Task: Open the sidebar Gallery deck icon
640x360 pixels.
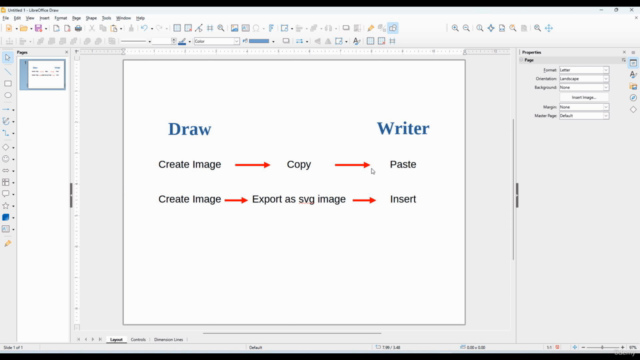Action: [x=633, y=86]
